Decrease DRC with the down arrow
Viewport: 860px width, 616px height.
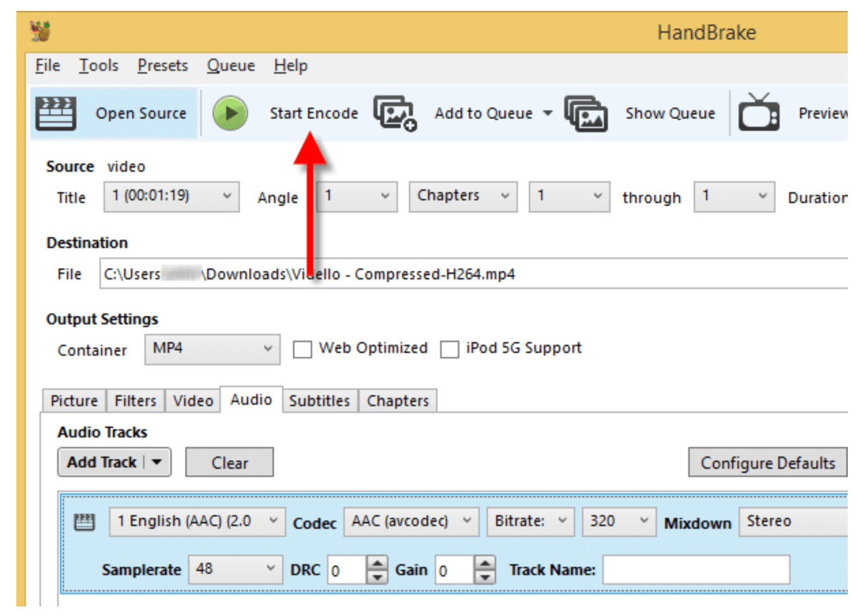pyautogui.click(x=378, y=577)
